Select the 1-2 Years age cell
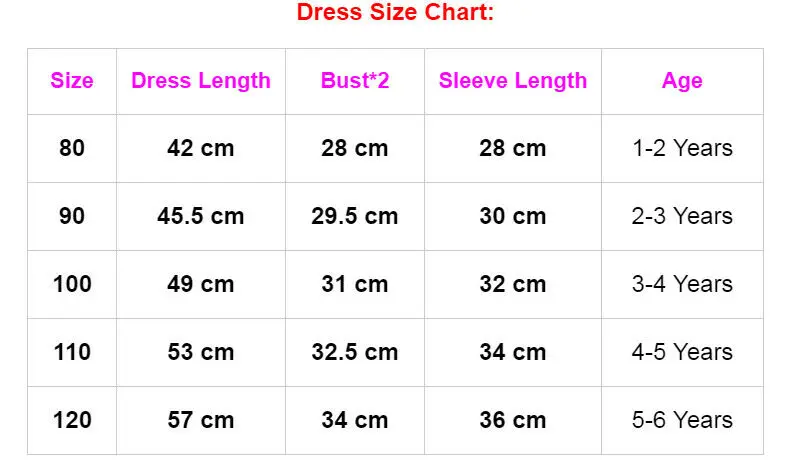 coord(682,149)
